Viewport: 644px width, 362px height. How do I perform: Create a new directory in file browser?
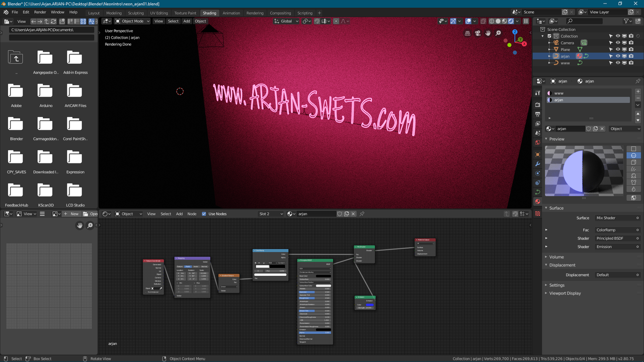click(61, 22)
